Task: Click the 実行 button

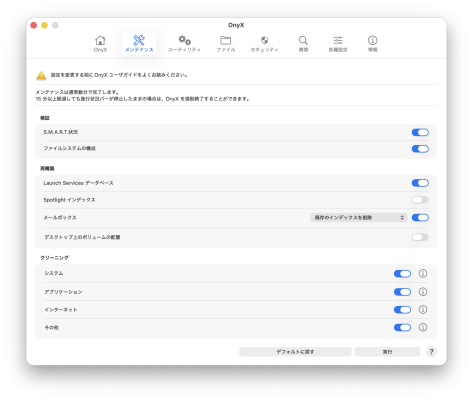Action: pyautogui.click(x=387, y=352)
